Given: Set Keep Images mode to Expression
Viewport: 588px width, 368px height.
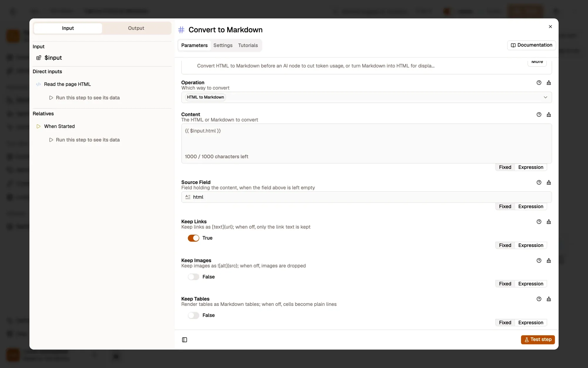Looking at the screenshot, I should click(531, 284).
